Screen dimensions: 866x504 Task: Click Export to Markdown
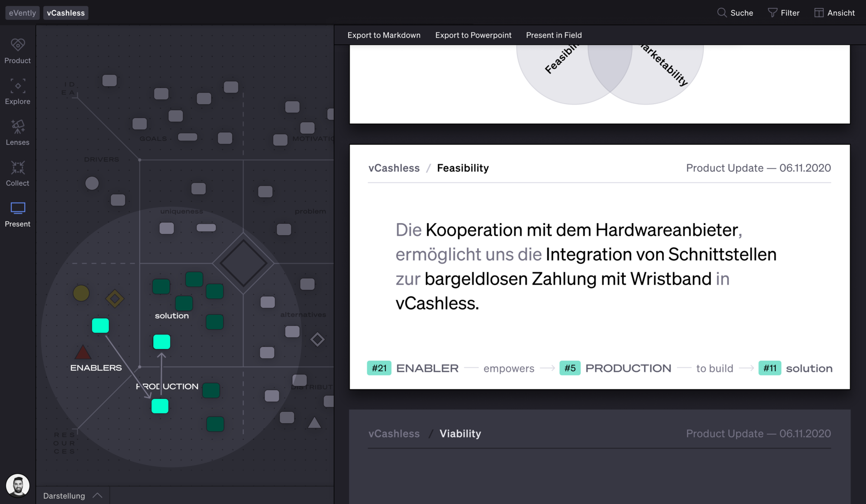(384, 35)
